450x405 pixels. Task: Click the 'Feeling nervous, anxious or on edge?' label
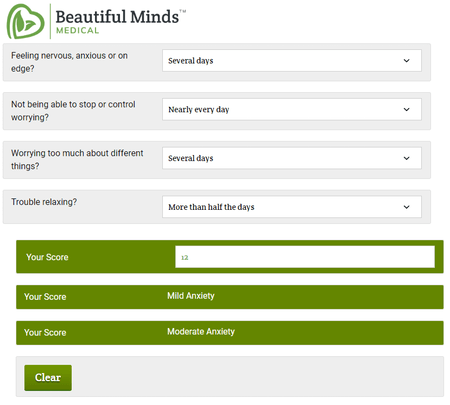point(69,62)
